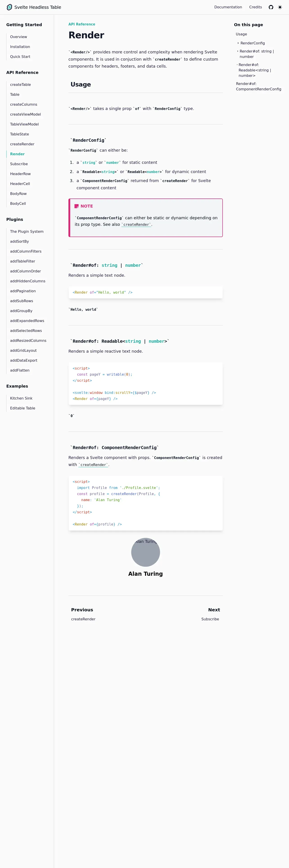The width and height of the screenshot is (289, 868).
Task: Open addSubRows plugin page
Action: click(x=22, y=301)
